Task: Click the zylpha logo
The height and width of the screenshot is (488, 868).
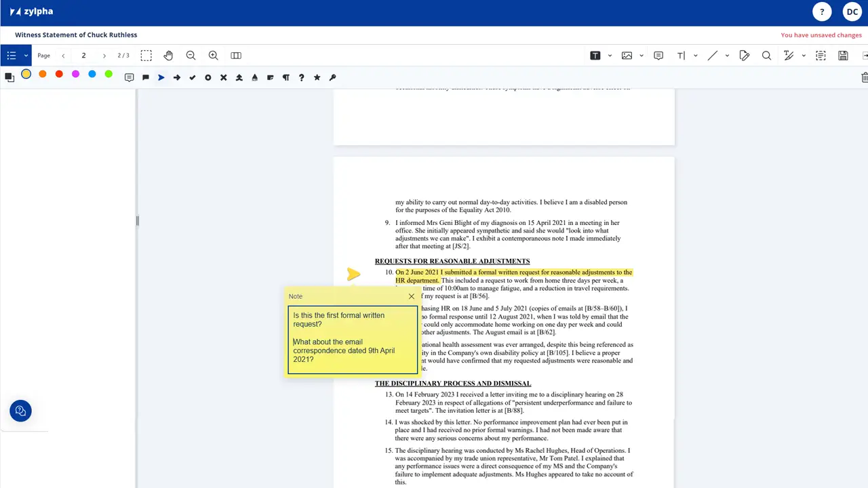Action: click(31, 12)
